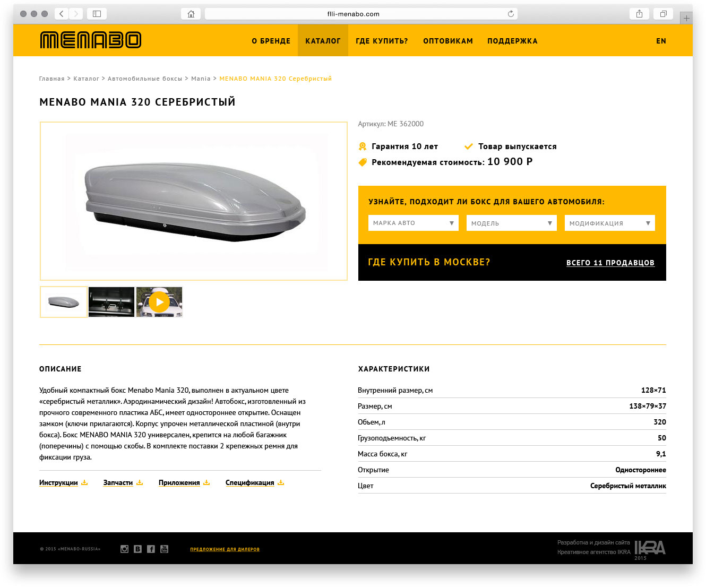This screenshot has width=706, height=588.
Task: Open the Каталог menu item
Action: pyautogui.click(x=323, y=40)
